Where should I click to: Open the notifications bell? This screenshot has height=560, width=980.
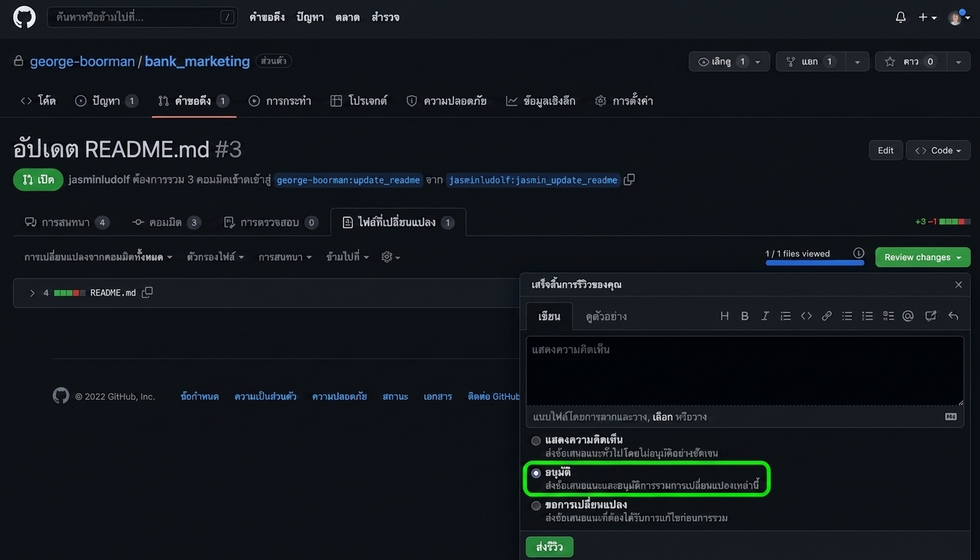pos(901,17)
